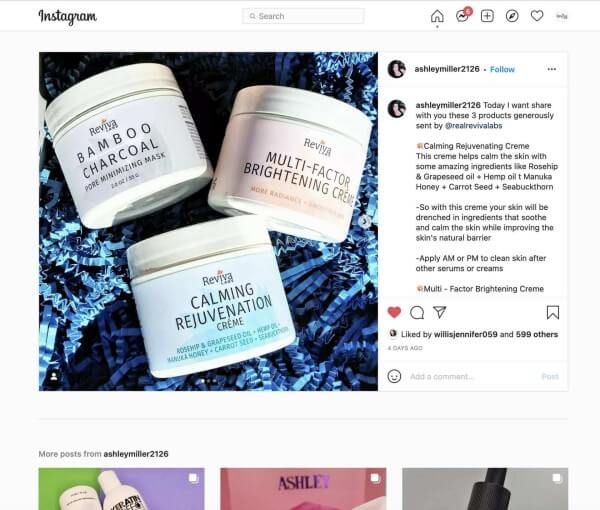The height and width of the screenshot is (510, 600).
Task: Click the Follow link beside ashleymiller2126
Action: coord(502,69)
